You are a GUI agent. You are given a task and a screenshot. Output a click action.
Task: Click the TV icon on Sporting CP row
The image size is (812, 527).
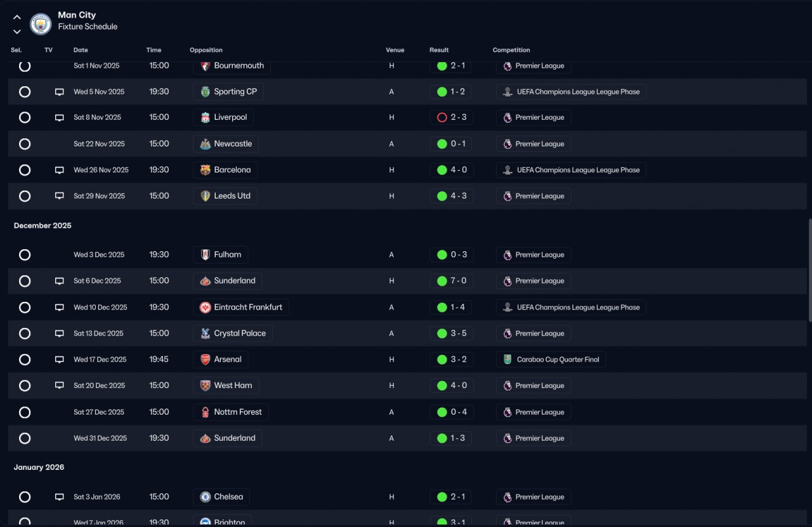pyautogui.click(x=60, y=92)
